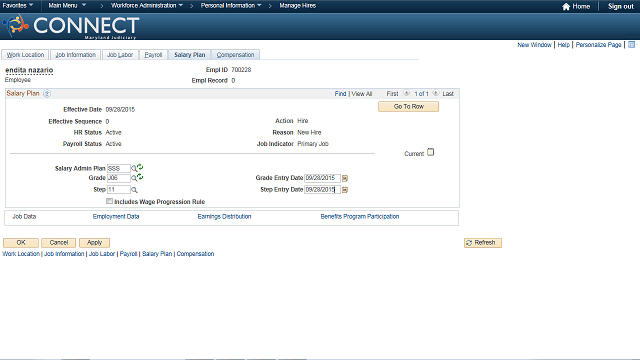Open the Step Entry Date calendar picker
The image size is (640, 360).
click(345, 190)
